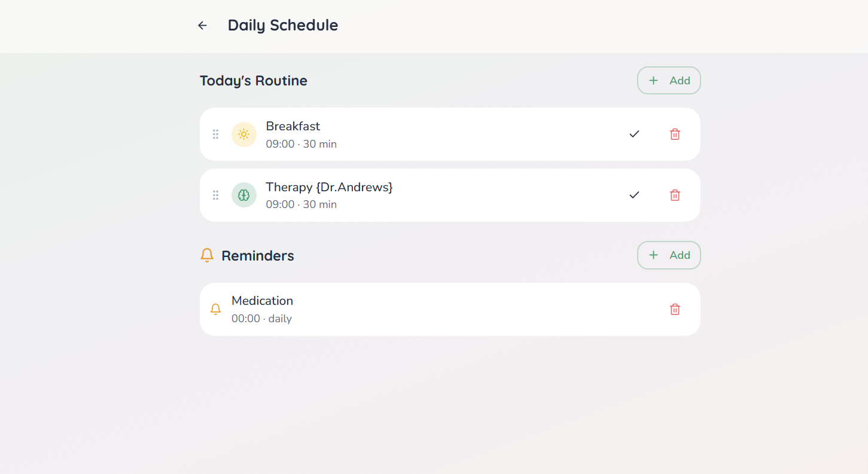Remove the Medication reminder via trash icon
The height and width of the screenshot is (474, 868).
coord(675,309)
